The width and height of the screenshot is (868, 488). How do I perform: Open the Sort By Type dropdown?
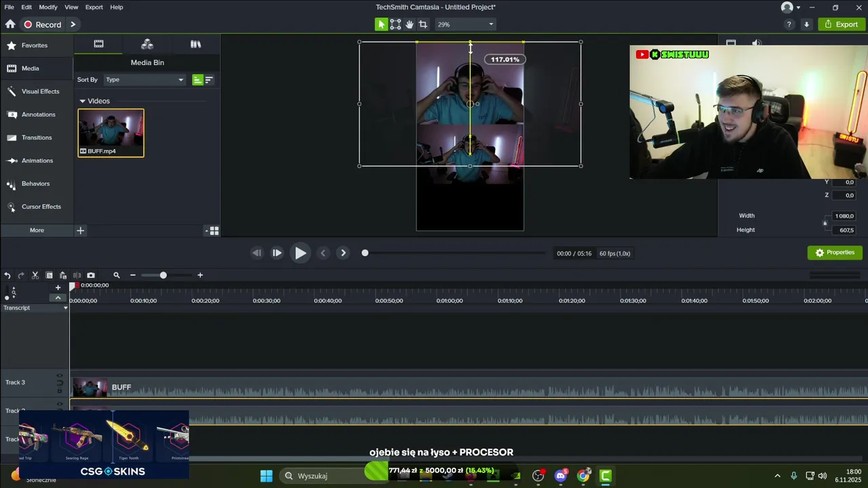click(144, 80)
